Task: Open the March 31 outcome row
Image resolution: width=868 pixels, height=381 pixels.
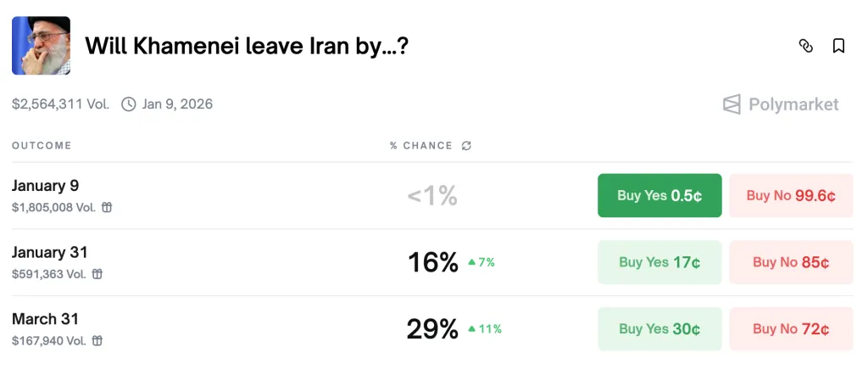Action: pyautogui.click(x=46, y=319)
